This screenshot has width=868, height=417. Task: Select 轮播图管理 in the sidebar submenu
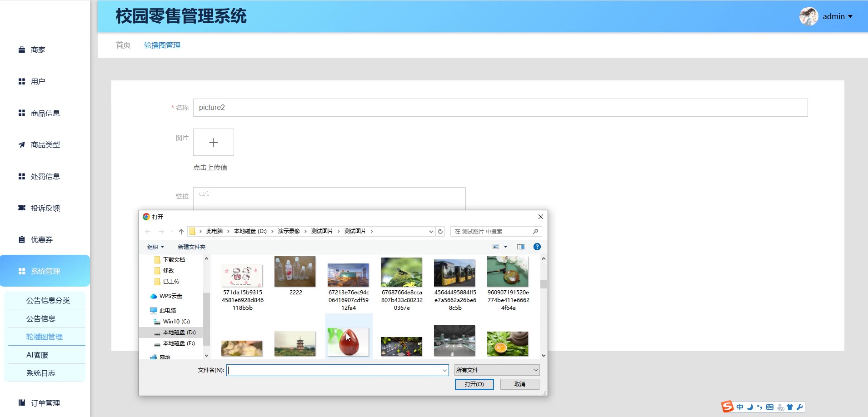(x=45, y=337)
